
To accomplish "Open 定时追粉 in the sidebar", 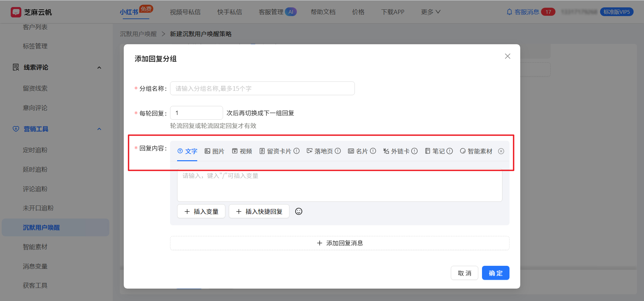I will (x=35, y=150).
